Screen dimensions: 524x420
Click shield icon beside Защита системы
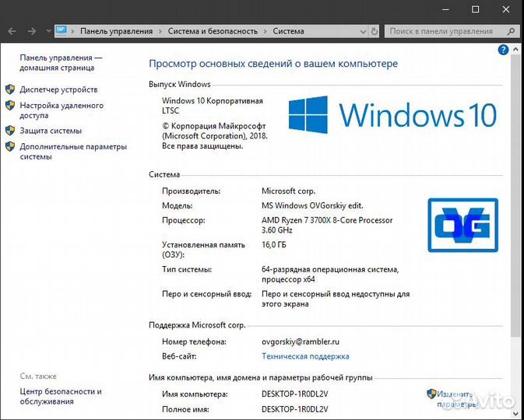[10, 131]
